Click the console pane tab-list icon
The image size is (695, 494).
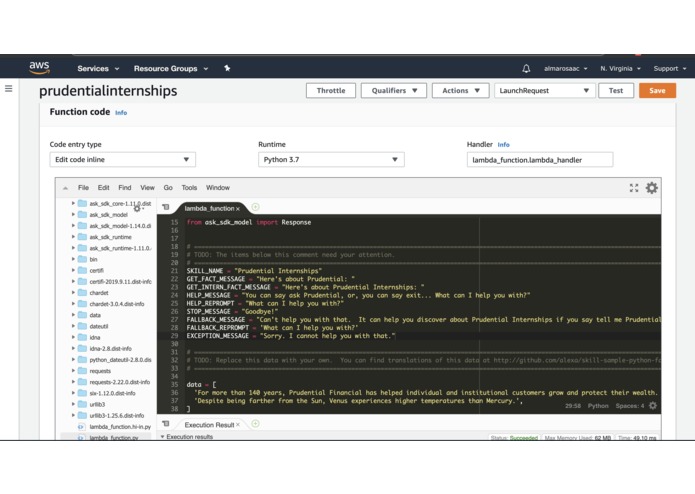click(166, 424)
